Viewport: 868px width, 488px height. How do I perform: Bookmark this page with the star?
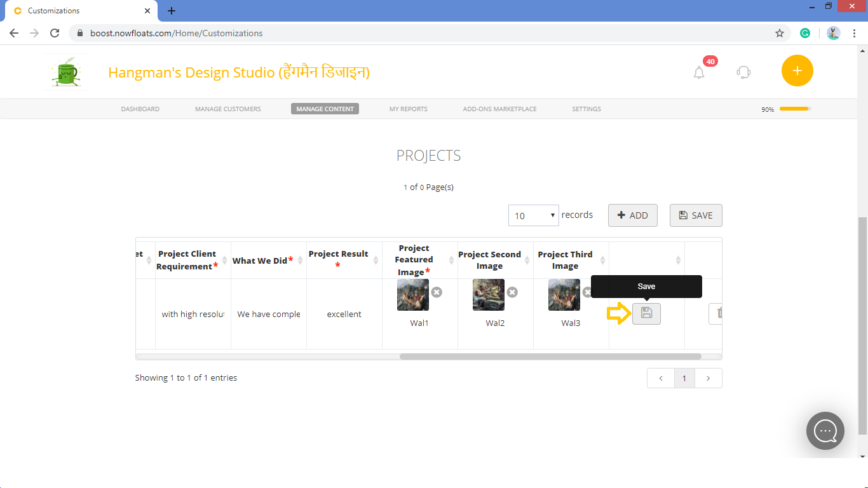(780, 33)
